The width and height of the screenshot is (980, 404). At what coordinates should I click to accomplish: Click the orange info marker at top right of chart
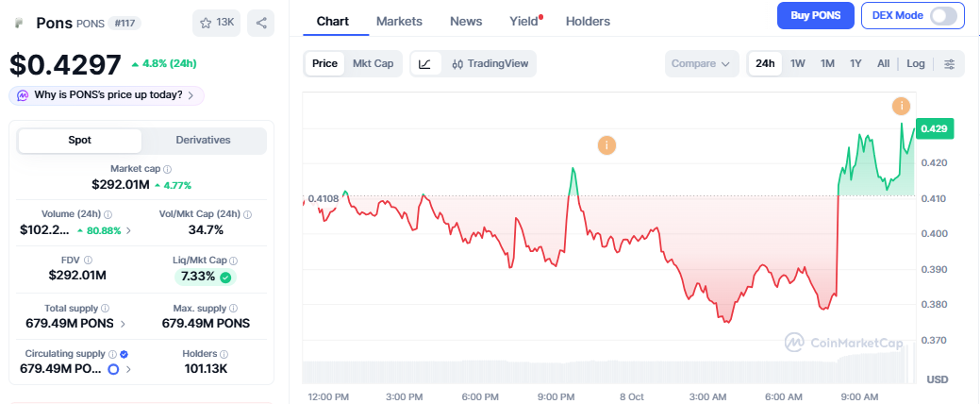click(901, 106)
